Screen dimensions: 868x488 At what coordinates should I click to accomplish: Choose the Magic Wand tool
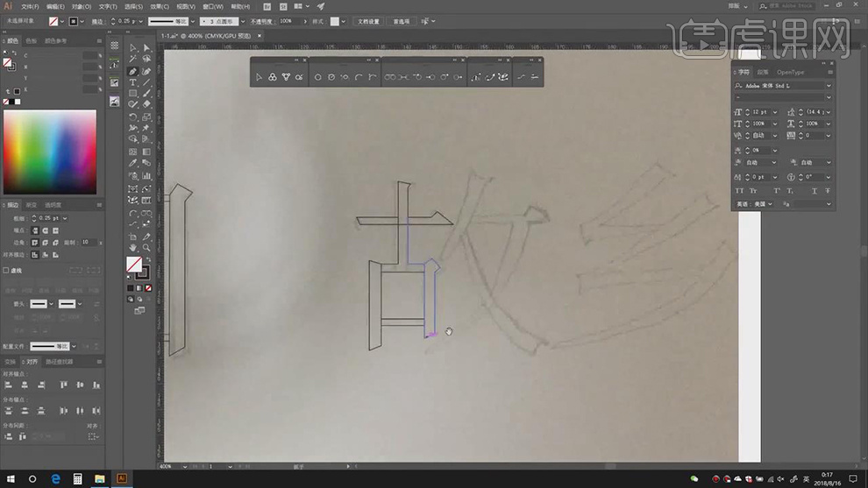tap(132, 60)
